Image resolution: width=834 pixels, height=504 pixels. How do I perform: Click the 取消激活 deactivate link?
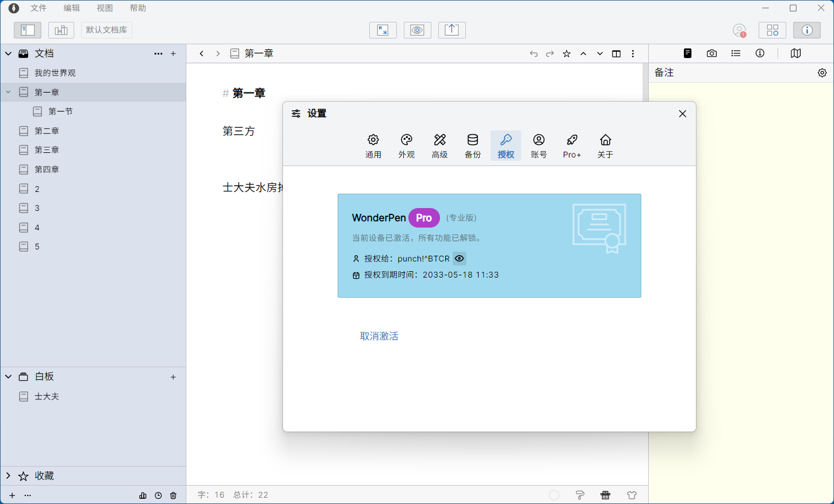coord(379,336)
